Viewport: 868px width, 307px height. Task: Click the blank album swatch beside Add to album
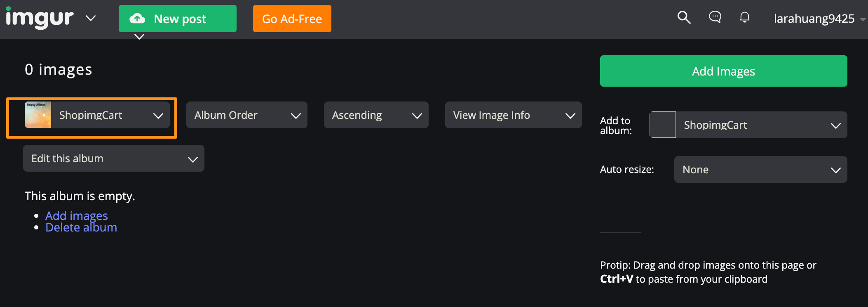663,125
